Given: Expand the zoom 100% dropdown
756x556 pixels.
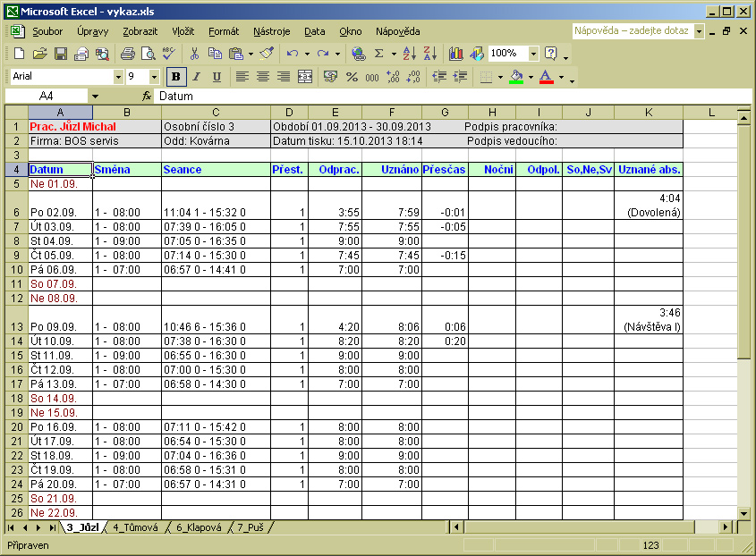Looking at the screenshot, I should pyautogui.click(x=533, y=54).
